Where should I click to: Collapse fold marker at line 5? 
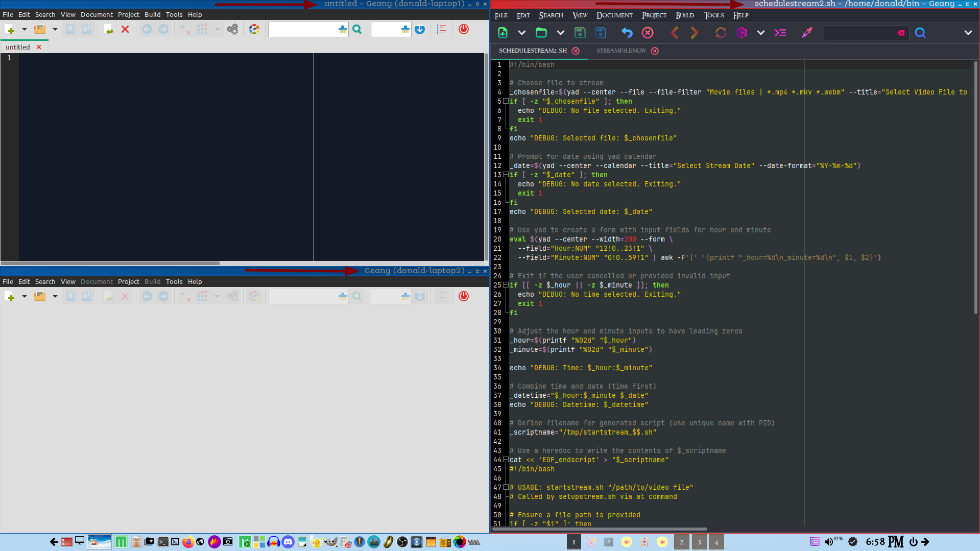point(506,102)
